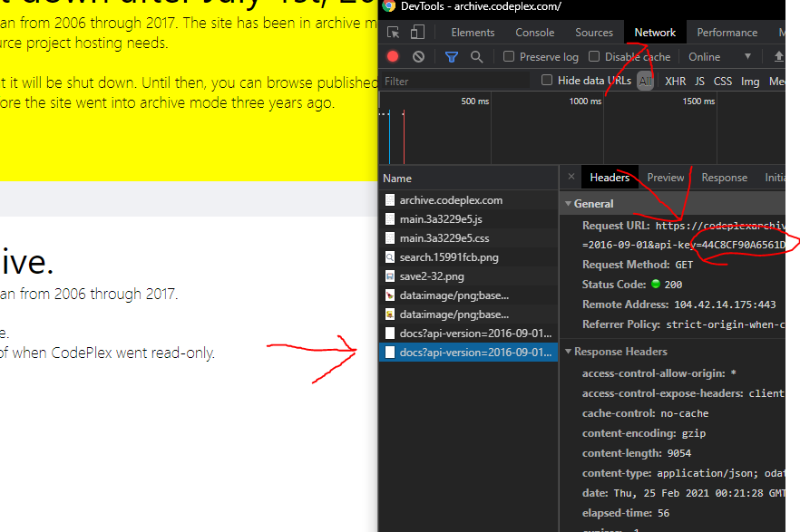This screenshot has width=800, height=532.
Task: Enable the Disable cache checkbox
Action: tap(594, 56)
